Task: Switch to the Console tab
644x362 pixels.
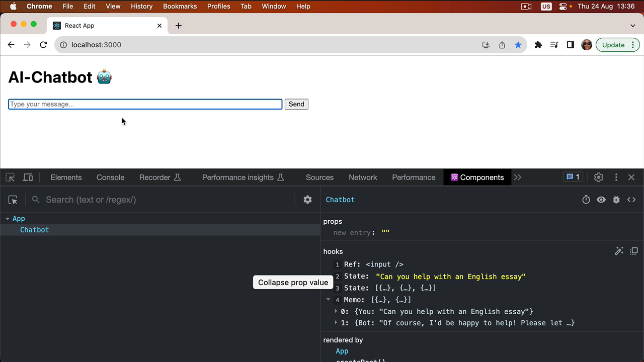Action: point(110,177)
